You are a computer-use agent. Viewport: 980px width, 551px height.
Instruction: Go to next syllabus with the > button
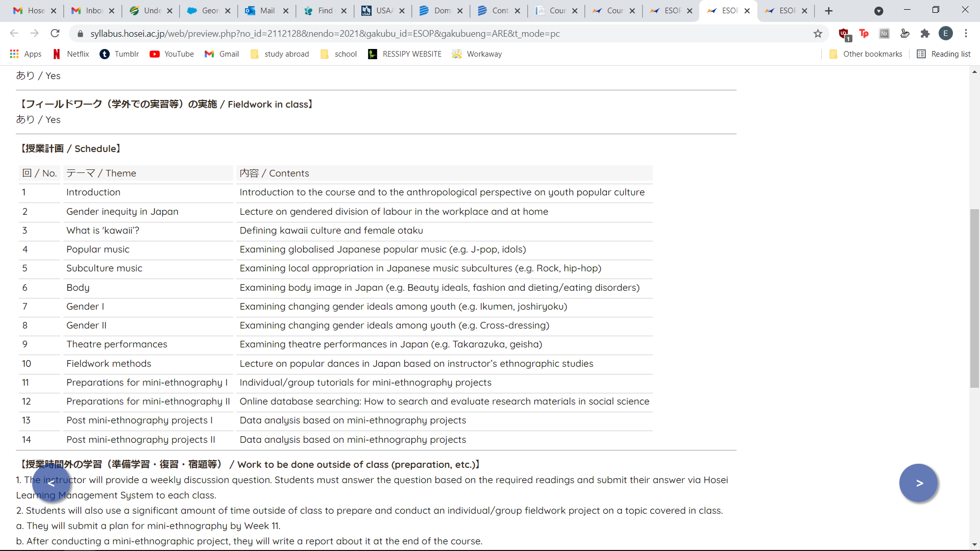coord(919,483)
